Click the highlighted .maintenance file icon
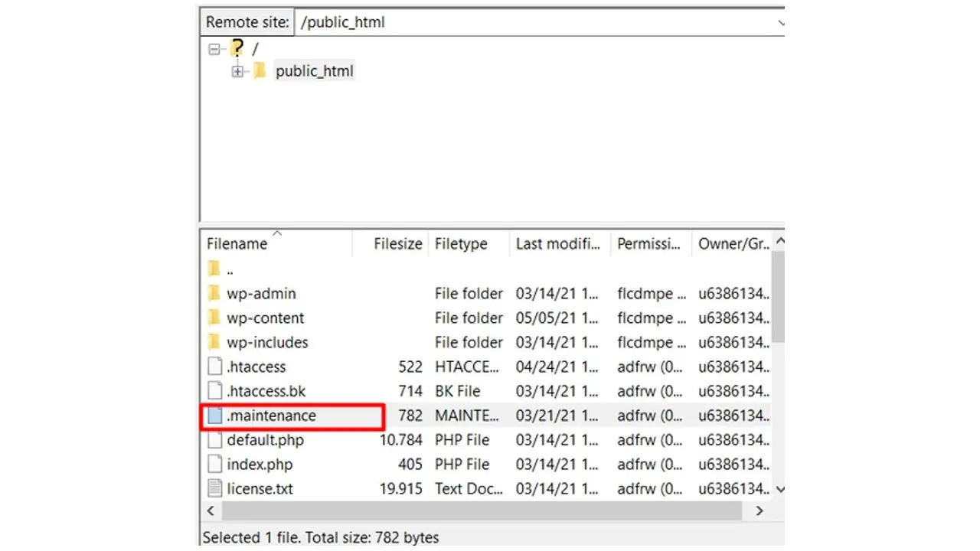980x551 pixels. click(214, 416)
